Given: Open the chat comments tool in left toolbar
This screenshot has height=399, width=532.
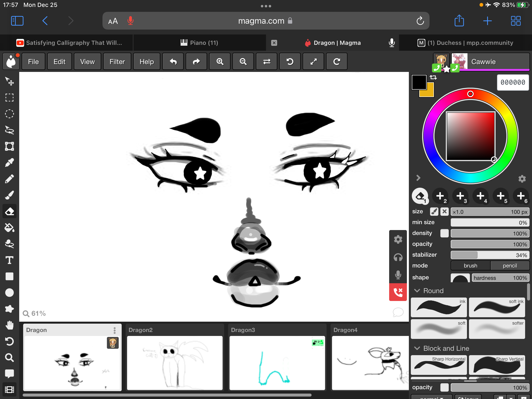Looking at the screenshot, I should [10, 374].
